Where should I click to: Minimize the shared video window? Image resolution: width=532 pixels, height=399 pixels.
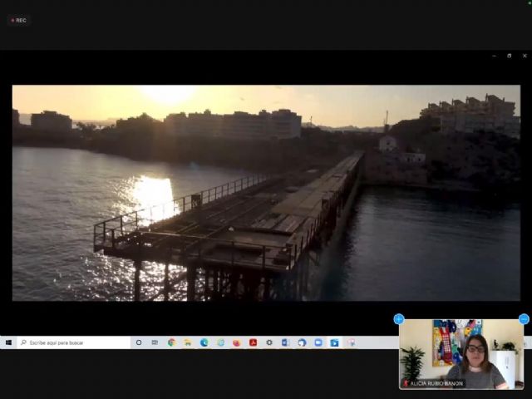494,56
